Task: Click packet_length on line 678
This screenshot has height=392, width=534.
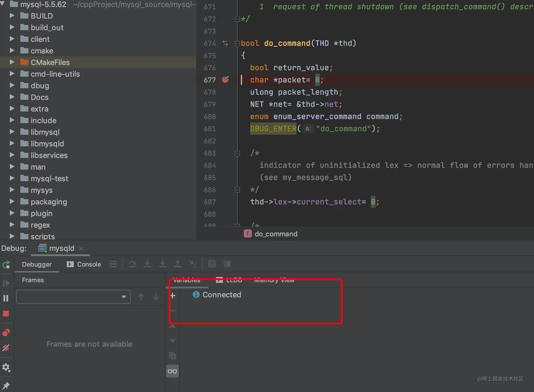Action: pyautogui.click(x=308, y=92)
